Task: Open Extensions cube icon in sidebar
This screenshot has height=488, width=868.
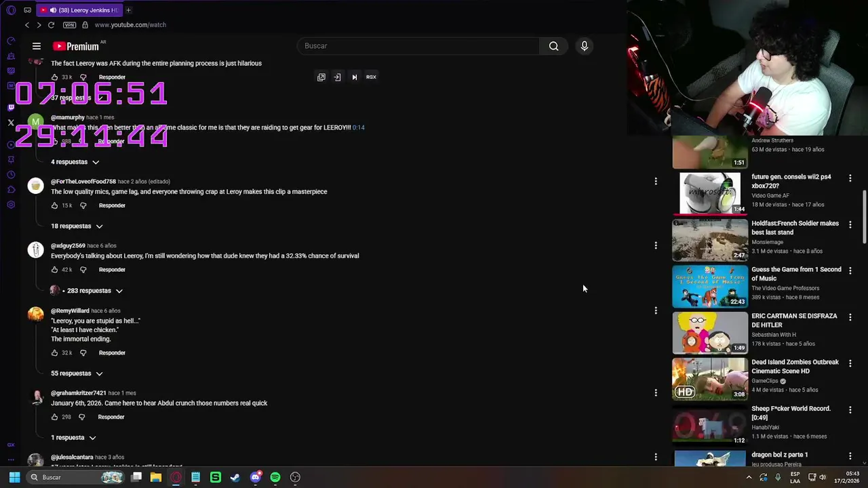Action: 11,190
